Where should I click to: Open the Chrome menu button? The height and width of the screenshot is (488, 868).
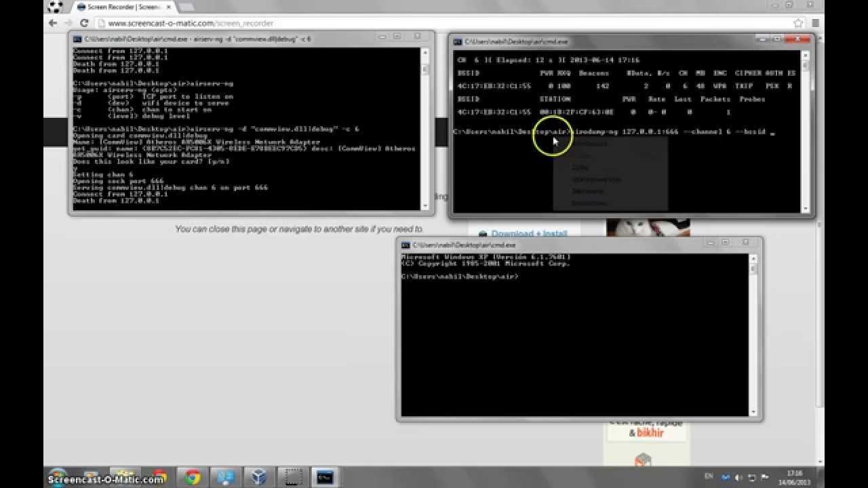816,23
